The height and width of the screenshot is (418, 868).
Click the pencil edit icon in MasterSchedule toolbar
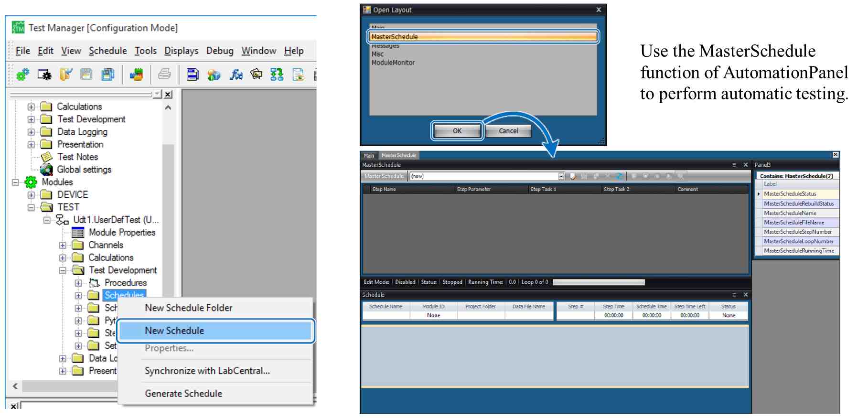573,176
